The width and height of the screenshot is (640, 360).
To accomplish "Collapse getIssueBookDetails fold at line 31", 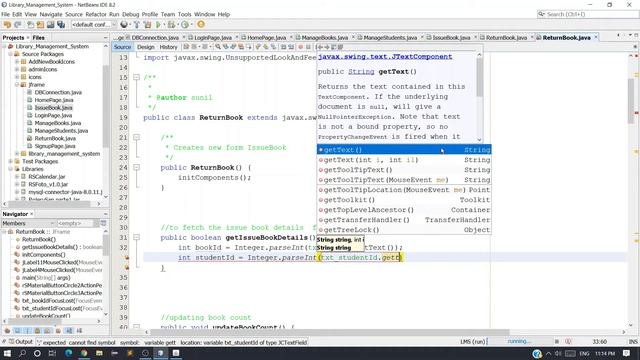I will (136, 237).
